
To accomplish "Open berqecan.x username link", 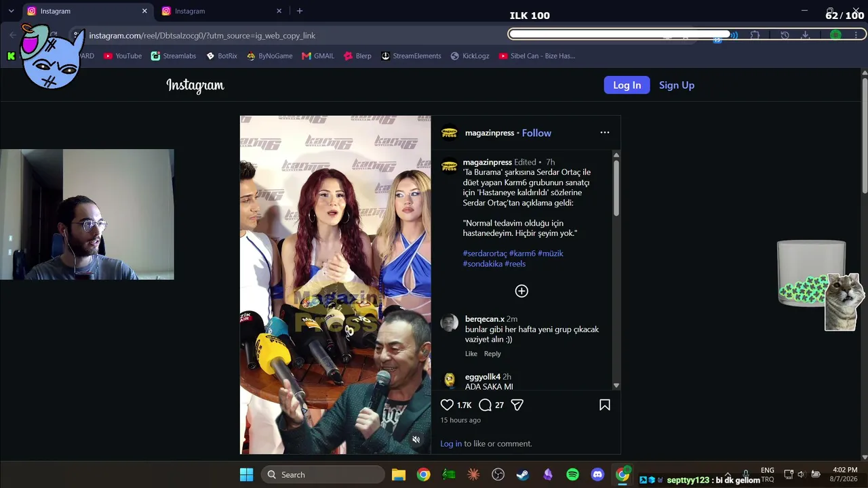I will pyautogui.click(x=485, y=319).
